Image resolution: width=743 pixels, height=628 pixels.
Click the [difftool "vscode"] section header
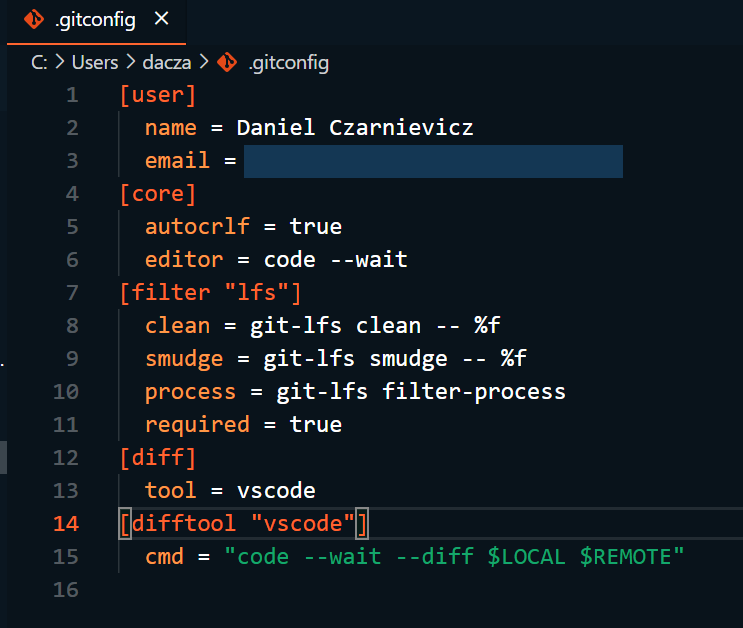click(x=243, y=523)
